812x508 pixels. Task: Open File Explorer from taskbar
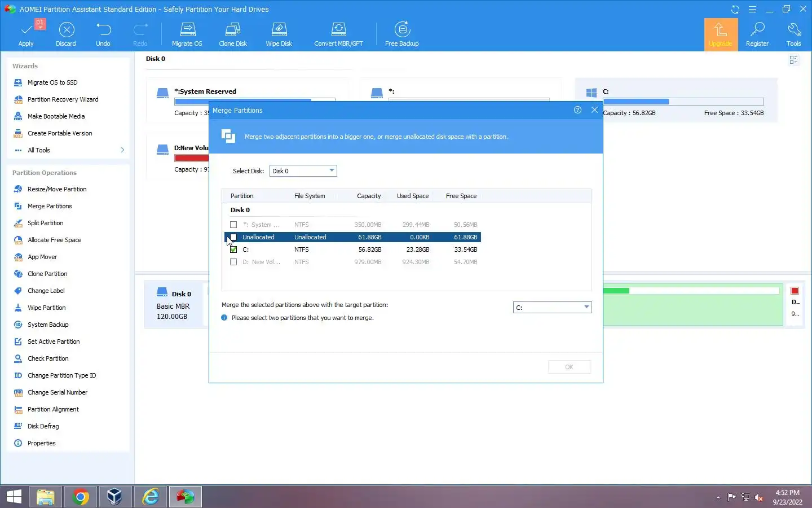click(x=46, y=497)
